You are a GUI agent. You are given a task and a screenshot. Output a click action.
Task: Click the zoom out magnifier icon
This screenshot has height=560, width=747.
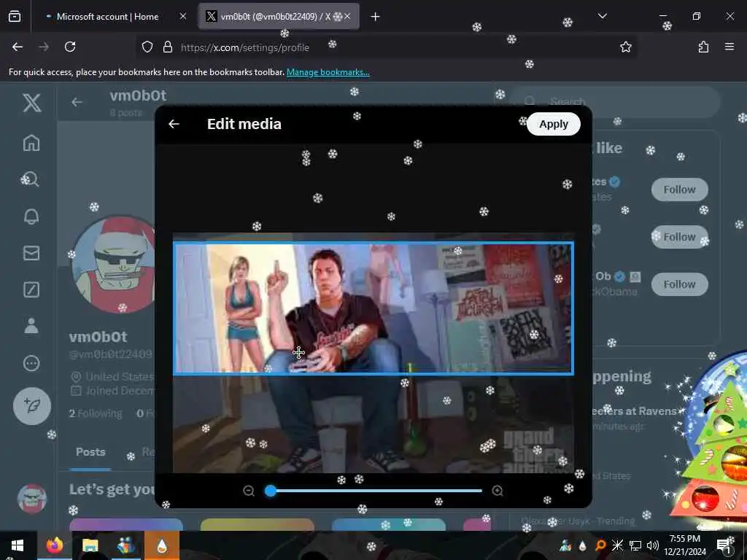249,491
